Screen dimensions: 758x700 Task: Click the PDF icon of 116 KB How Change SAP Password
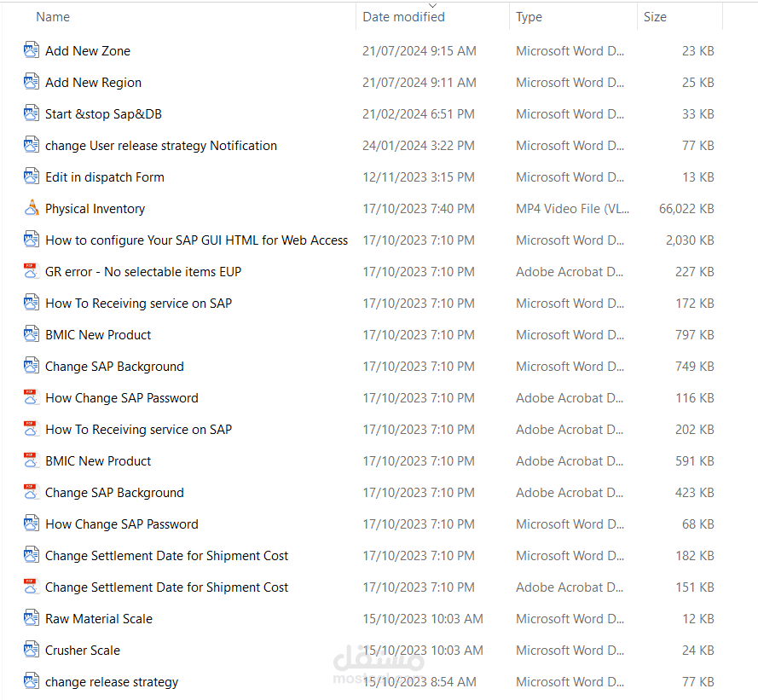click(x=32, y=397)
